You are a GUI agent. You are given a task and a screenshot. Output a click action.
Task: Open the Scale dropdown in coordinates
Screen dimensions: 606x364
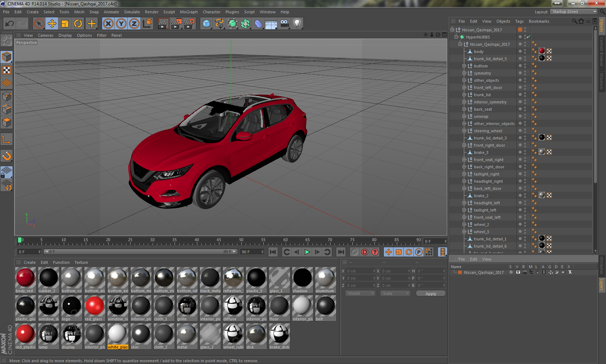click(395, 293)
